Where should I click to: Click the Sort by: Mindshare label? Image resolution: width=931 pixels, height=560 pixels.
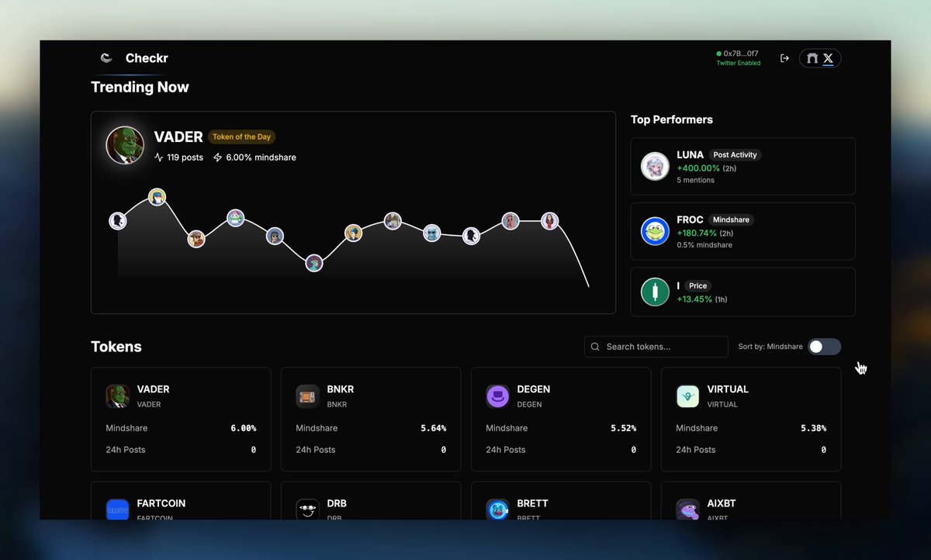click(x=770, y=347)
